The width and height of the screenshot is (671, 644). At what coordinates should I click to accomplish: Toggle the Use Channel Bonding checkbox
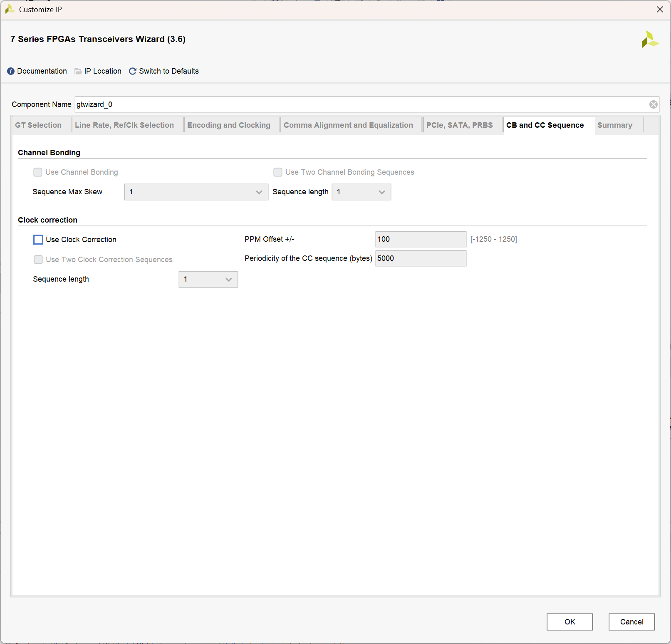38,172
